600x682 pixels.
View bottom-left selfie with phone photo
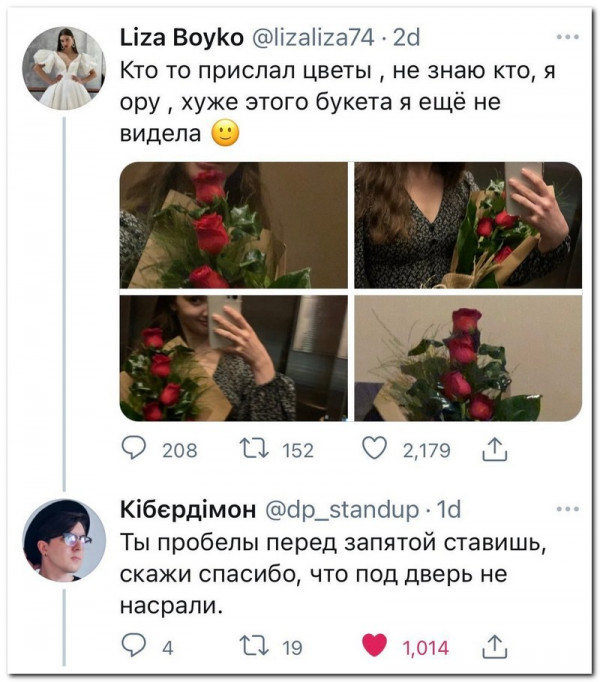[x=234, y=357]
